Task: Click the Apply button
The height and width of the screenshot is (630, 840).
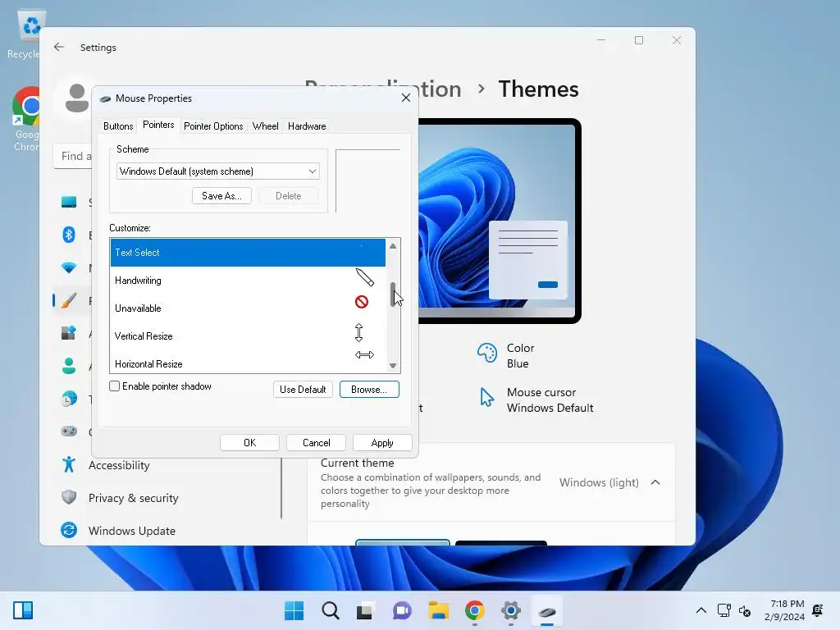Action: [382, 442]
